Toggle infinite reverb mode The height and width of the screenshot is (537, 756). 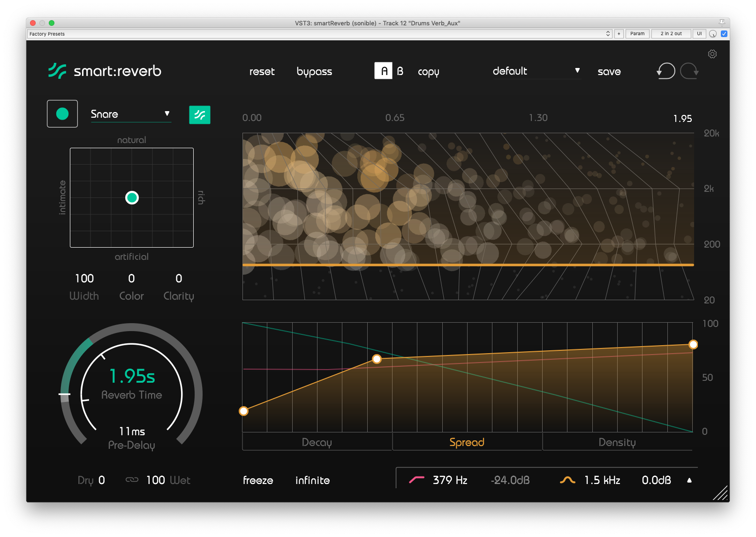312,480
